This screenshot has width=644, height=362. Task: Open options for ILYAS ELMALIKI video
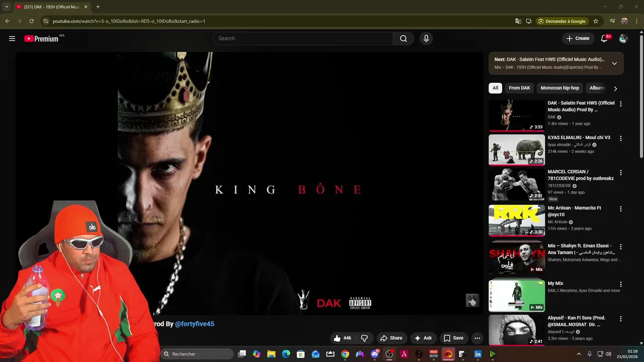(x=620, y=138)
